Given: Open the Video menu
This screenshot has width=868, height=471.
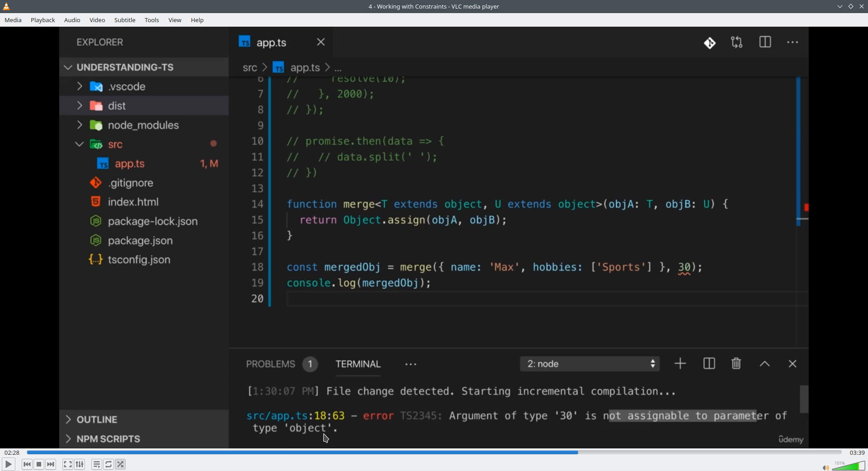Looking at the screenshot, I should point(97,20).
